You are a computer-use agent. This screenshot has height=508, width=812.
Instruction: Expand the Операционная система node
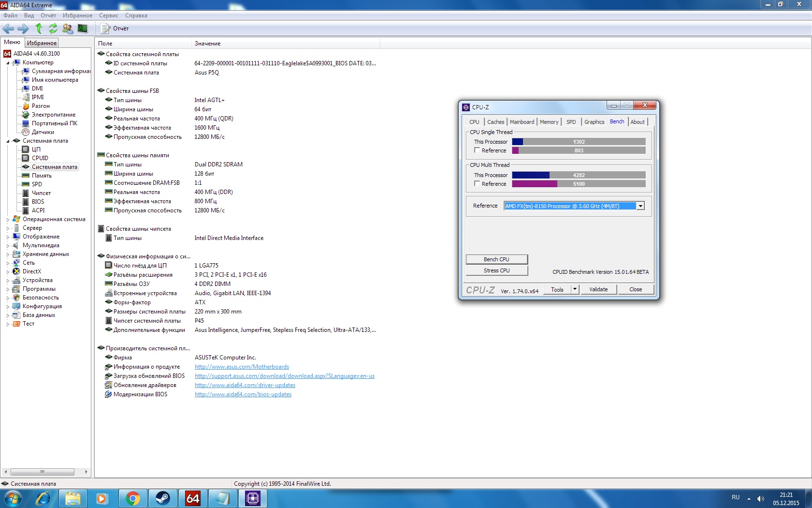pyautogui.click(x=8, y=220)
